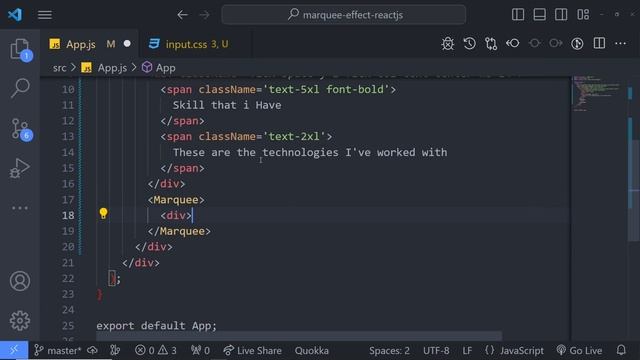Image resolution: width=640 pixels, height=360 pixels.
Task: Change end of line sequence LF
Action: [467, 351]
